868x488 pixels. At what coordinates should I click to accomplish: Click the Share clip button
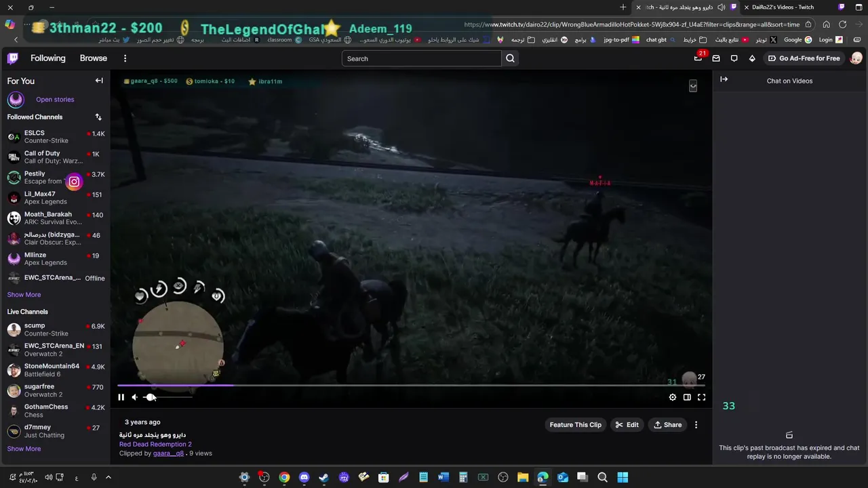click(x=667, y=425)
